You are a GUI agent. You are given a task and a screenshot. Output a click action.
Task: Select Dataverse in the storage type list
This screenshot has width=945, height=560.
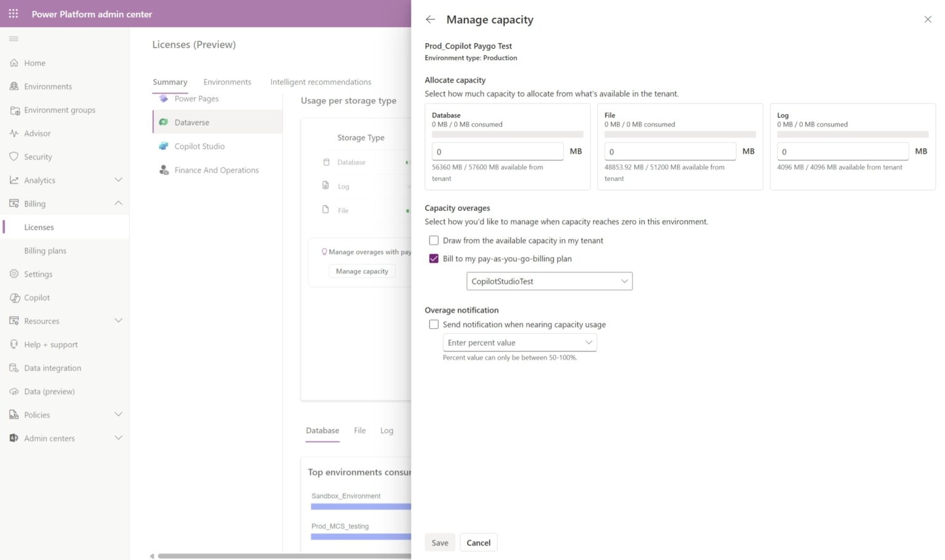[x=192, y=122]
